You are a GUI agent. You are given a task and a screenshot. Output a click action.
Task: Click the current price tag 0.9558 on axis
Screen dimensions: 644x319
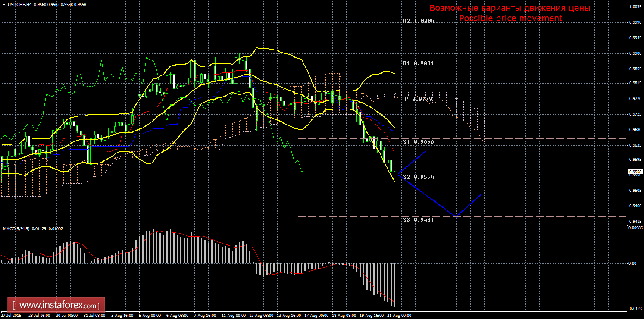(635, 172)
